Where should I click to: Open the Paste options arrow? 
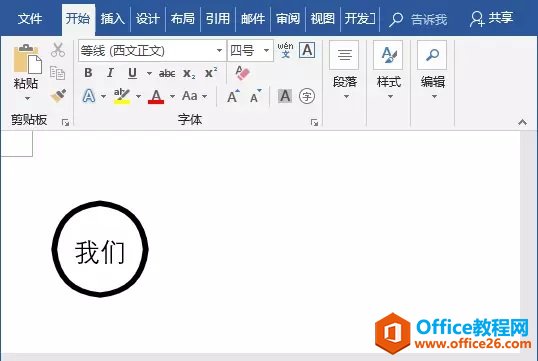tap(27, 98)
